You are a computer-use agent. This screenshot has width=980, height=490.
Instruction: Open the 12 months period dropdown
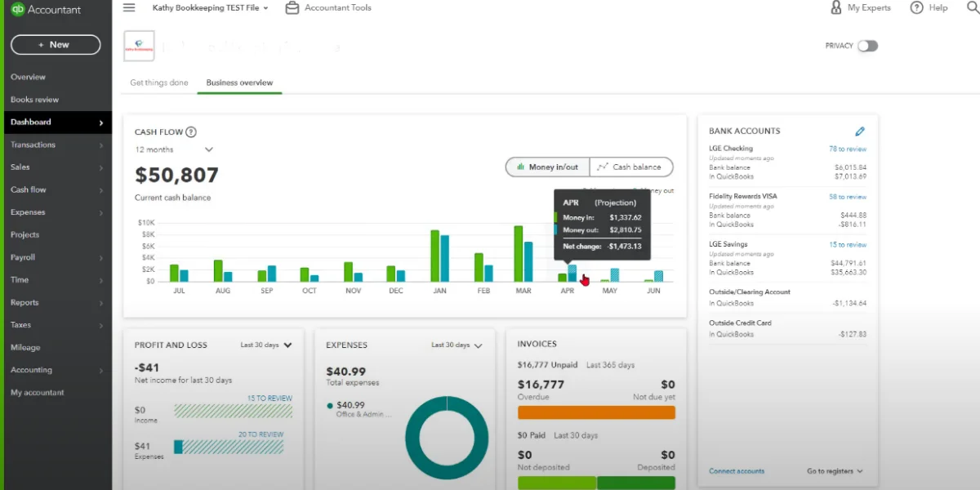174,149
